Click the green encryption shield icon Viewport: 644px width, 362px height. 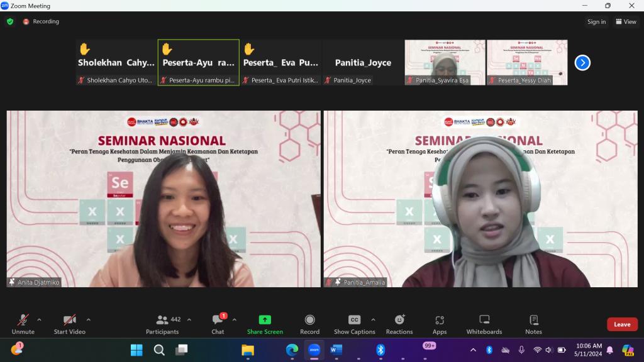pyautogui.click(x=10, y=21)
